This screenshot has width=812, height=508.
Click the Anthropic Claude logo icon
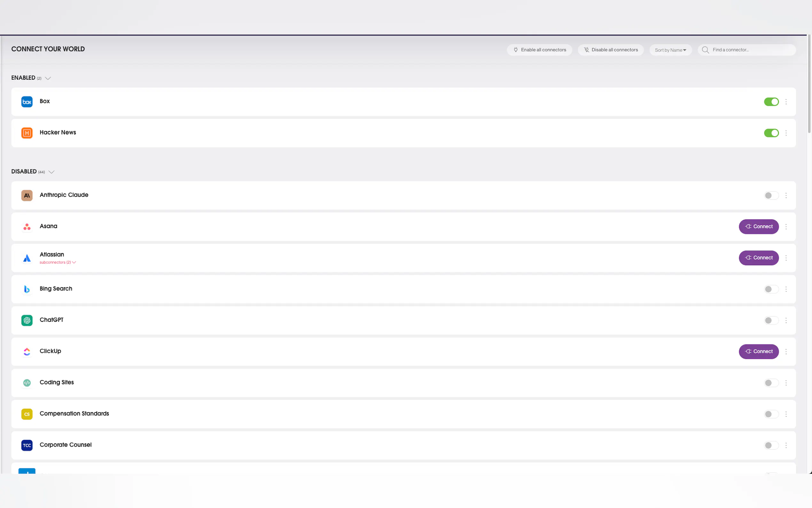coord(27,195)
